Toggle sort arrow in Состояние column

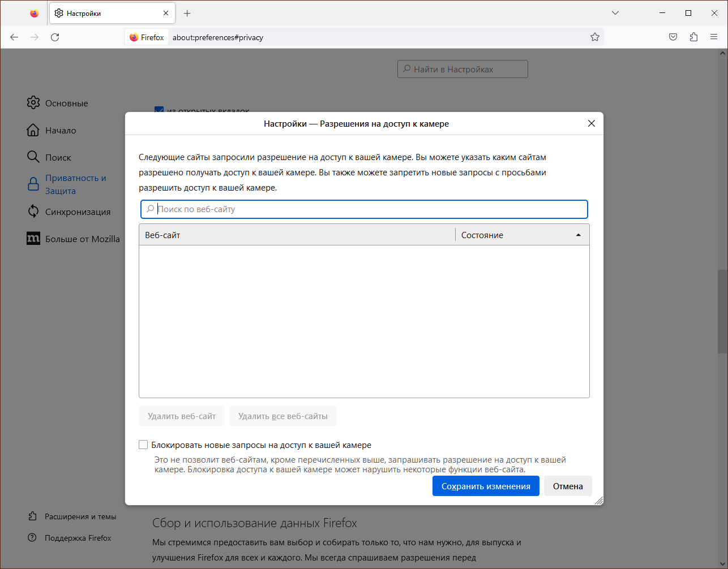click(x=578, y=235)
